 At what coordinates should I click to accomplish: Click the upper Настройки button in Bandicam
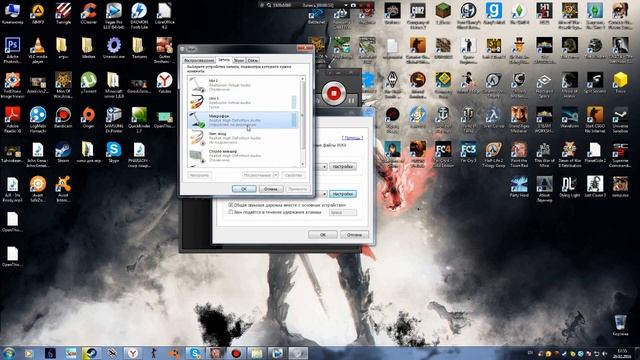click(x=342, y=167)
